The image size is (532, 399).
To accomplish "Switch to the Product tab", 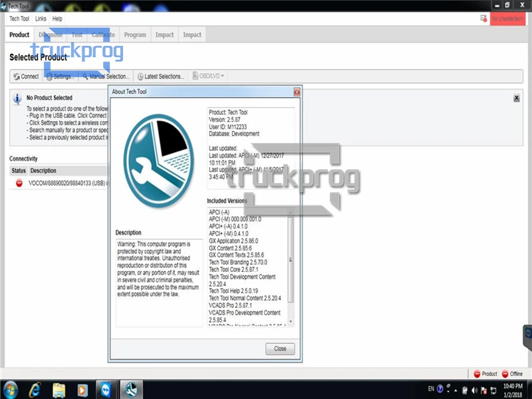I will [19, 35].
